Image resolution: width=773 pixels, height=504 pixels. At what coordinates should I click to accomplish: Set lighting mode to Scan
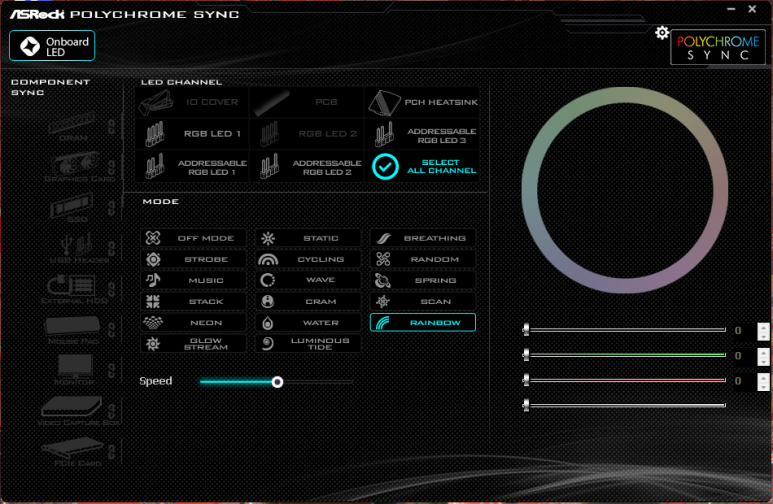click(x=423, y=301)
